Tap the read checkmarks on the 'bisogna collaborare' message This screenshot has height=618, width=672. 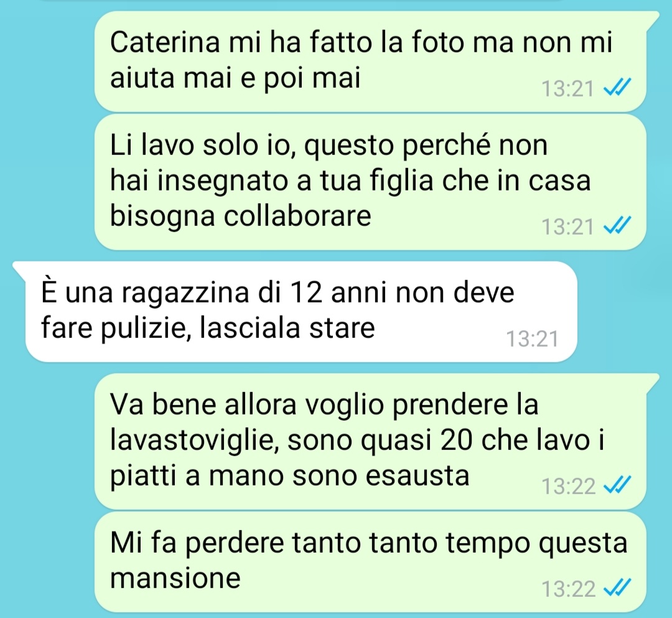click(x=617, y=225)
